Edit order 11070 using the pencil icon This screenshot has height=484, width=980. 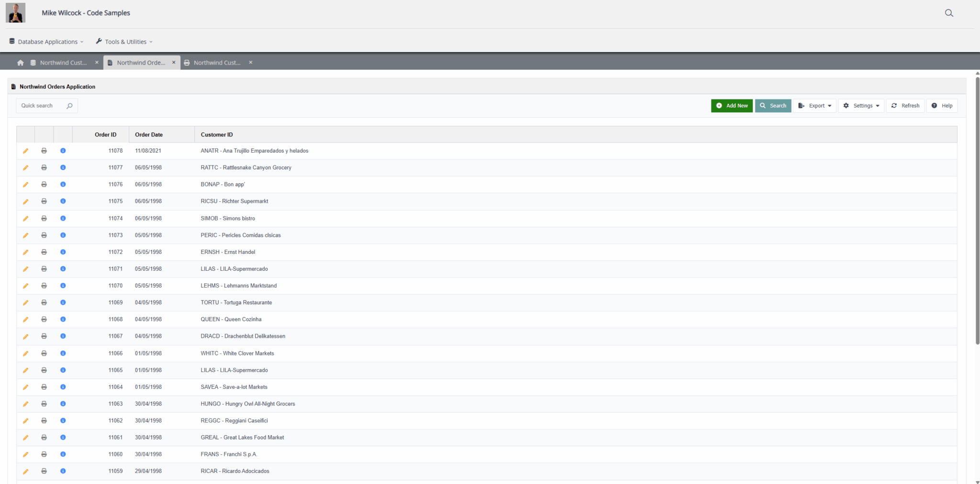point(25,286)
